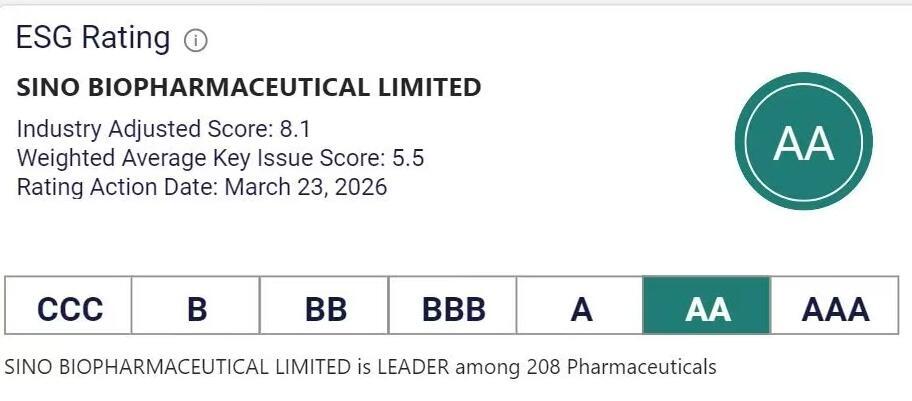Select the BBB rating cell
The height and width of the screenshot is (401, 912).
(453, 307)
